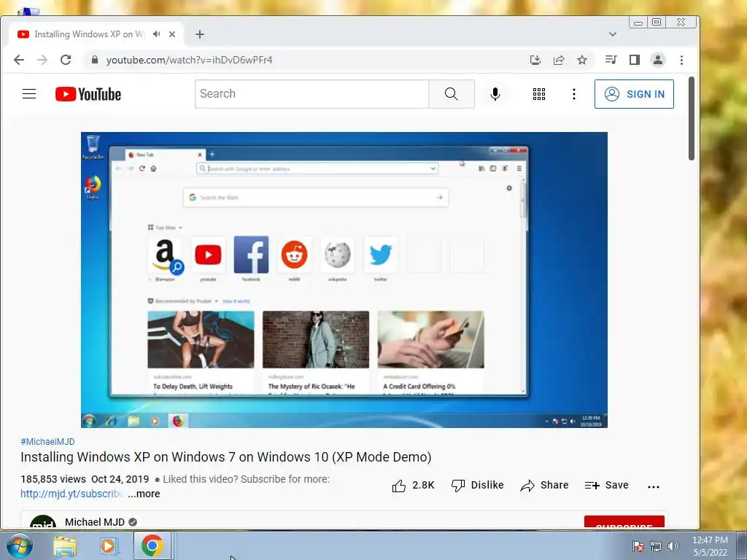Screen dimensions: 747x560
Task: Launch Windows Media Player from taskbar
Action: click(x=108, y=546)
